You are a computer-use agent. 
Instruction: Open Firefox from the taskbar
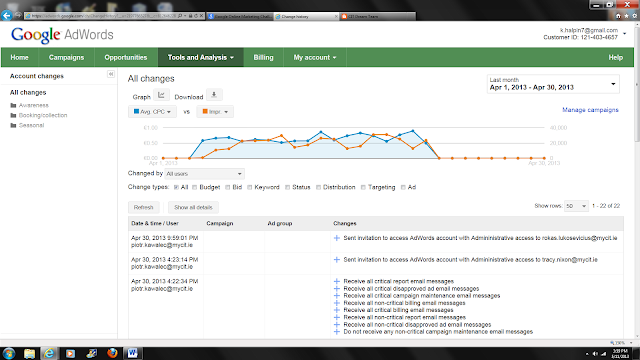click(x=112, y=353)
